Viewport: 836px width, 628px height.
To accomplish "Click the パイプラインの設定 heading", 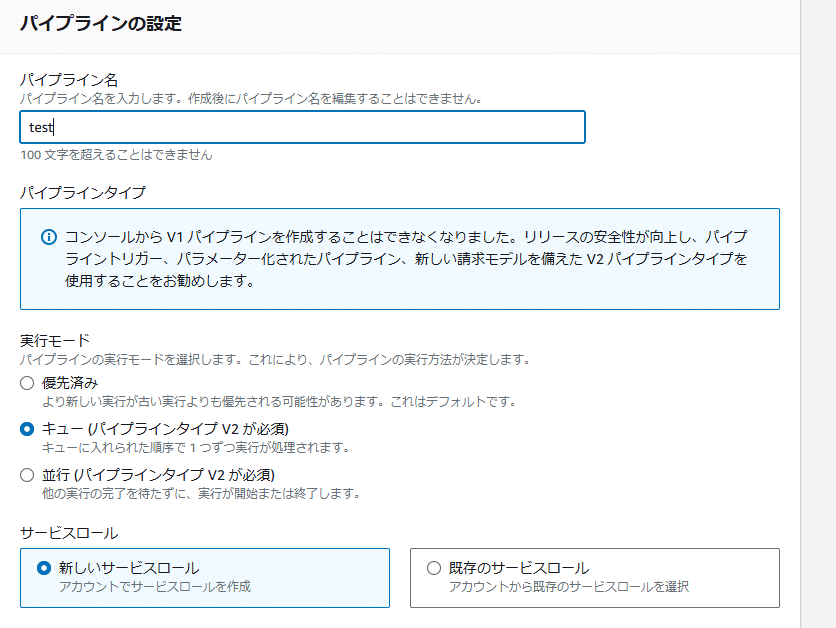I will pos(101,23).
